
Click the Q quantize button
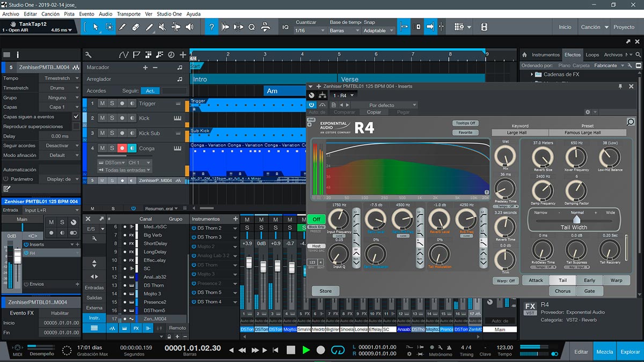[251, 27]
